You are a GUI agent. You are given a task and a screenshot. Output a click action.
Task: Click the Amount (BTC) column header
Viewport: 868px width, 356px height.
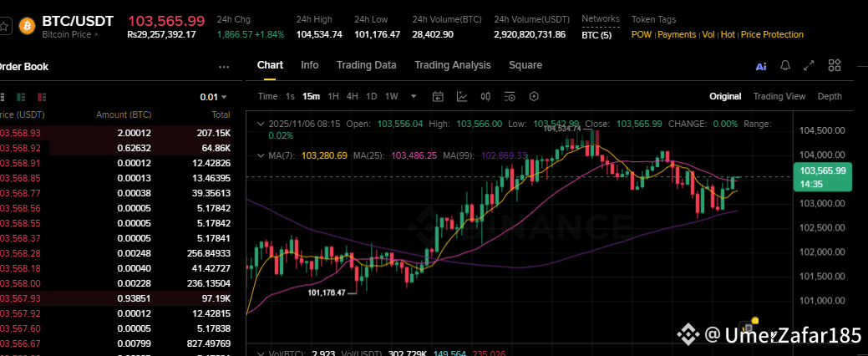pos(124,115)
